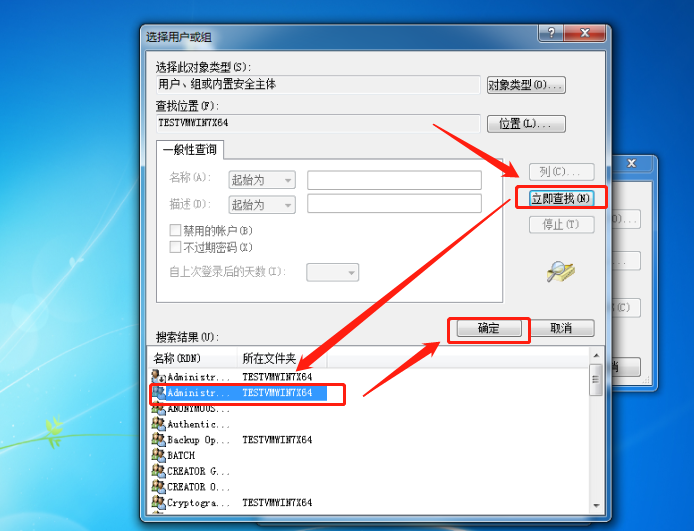Click the search magnifier folder icon
This screenshot has width=694, height=531.
coord(560,271)
